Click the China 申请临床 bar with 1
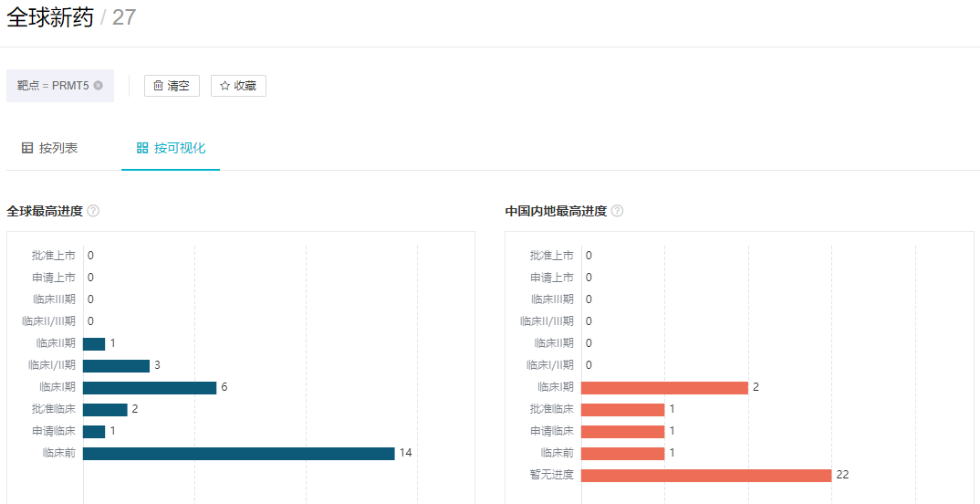 [622, 432]
